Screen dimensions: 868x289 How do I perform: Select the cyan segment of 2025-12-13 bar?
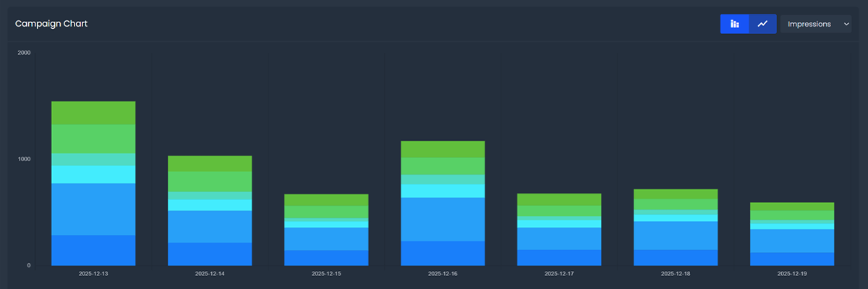pos(93,174)
